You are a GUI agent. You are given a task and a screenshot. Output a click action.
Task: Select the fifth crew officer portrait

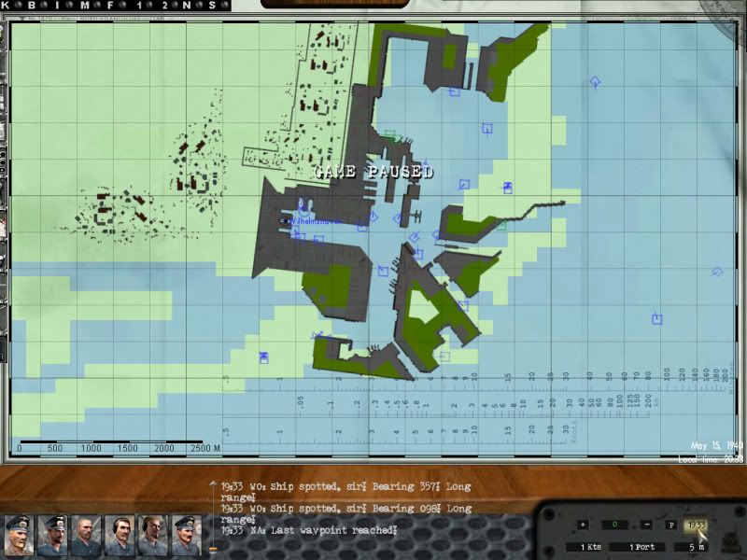coord(154,535)
